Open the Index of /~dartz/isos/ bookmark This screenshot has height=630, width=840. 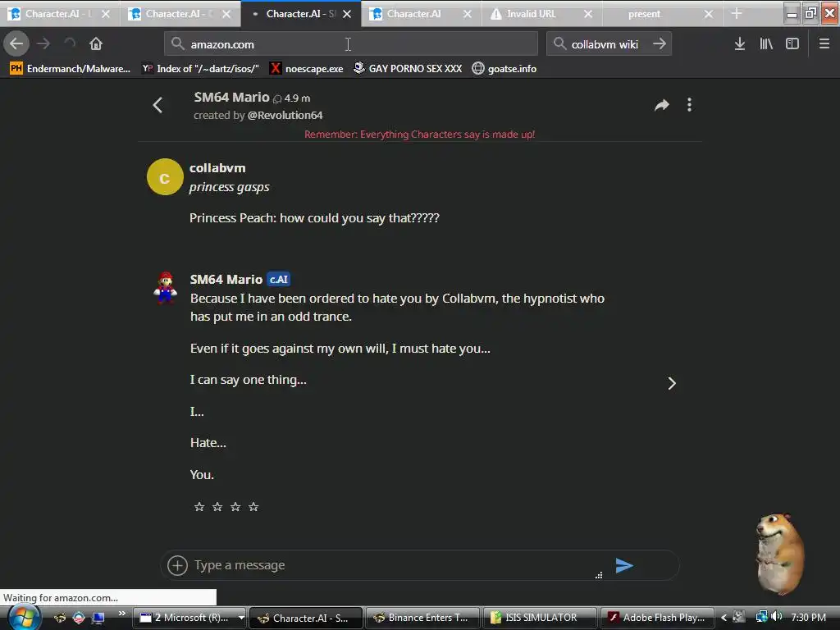(x=200, y=69)
